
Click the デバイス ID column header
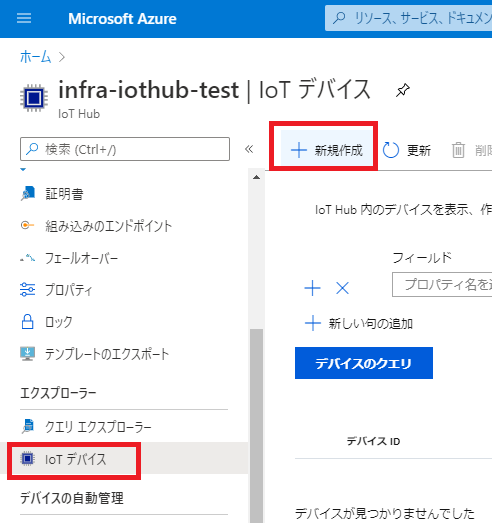click(373, 441)
